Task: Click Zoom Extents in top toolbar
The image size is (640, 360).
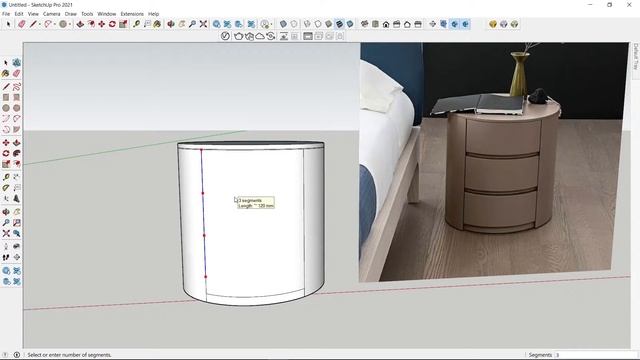Action: (x=203, y=24)
